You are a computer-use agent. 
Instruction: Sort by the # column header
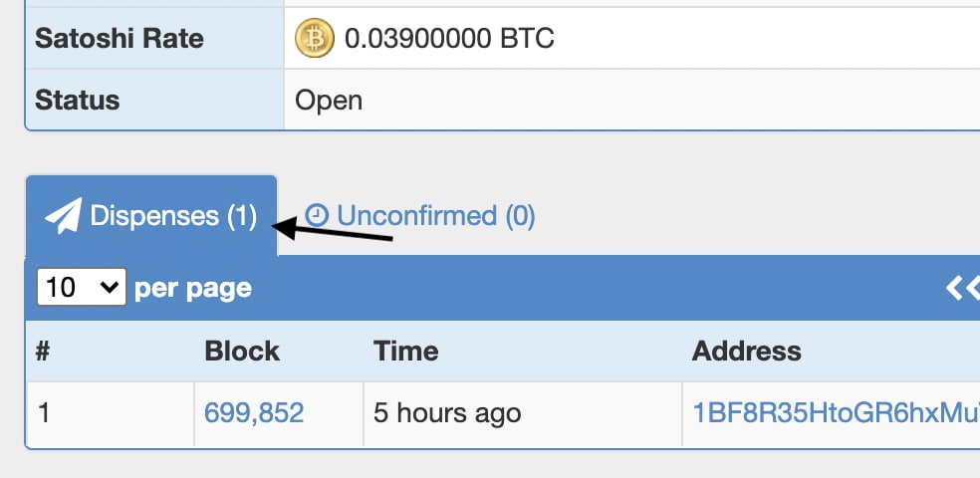[x=43, y=352]
